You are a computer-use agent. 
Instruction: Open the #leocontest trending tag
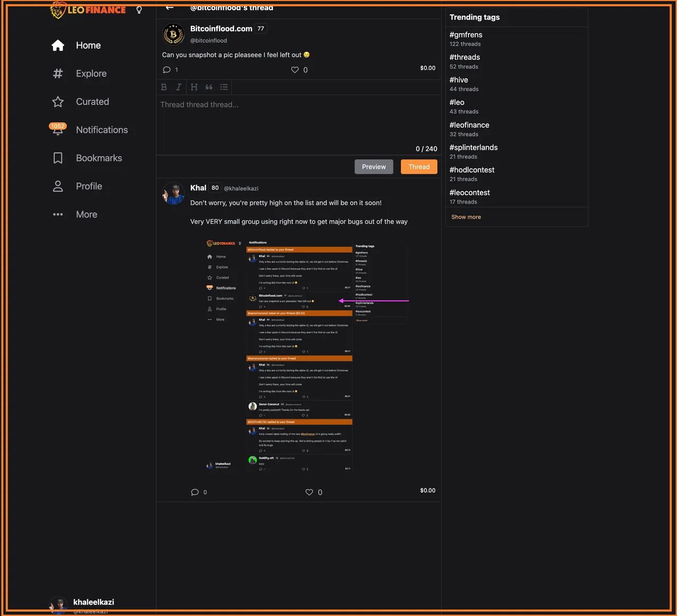tap(470, 192)
